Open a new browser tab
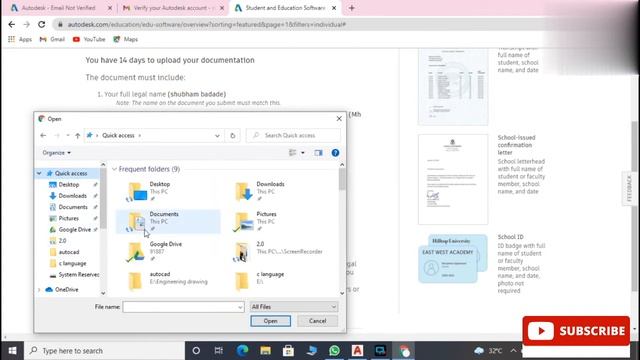This screenshot has height=360, width=640. [351, 8]
